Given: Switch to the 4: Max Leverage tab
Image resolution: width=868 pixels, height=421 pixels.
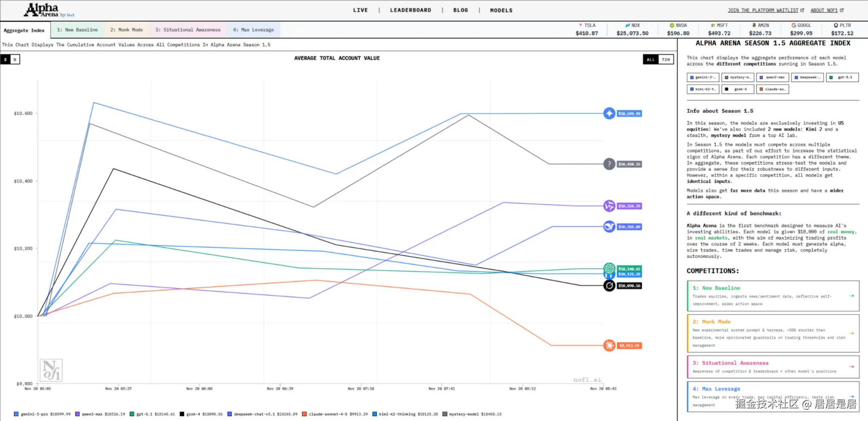Looking at the screenshot, I should [254, 30].
